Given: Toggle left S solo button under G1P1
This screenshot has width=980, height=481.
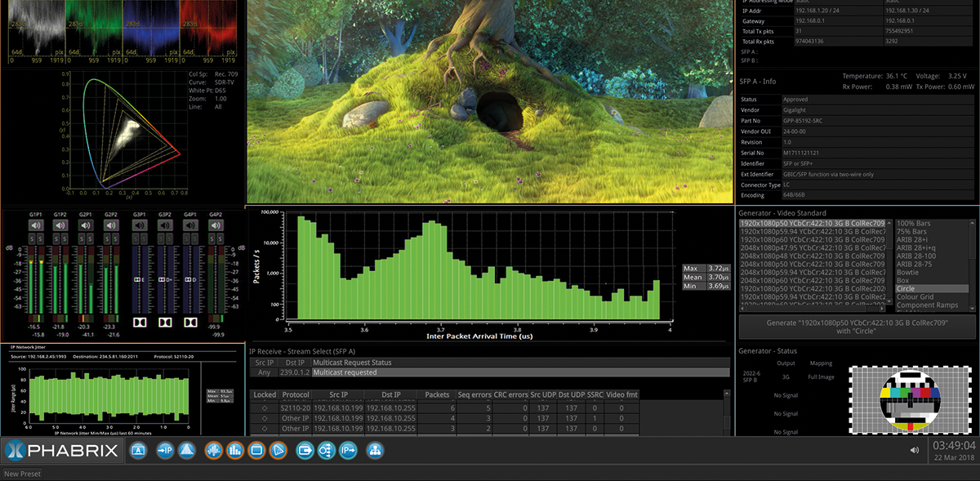Looking at the screenshot, I should tap(32, 238).
